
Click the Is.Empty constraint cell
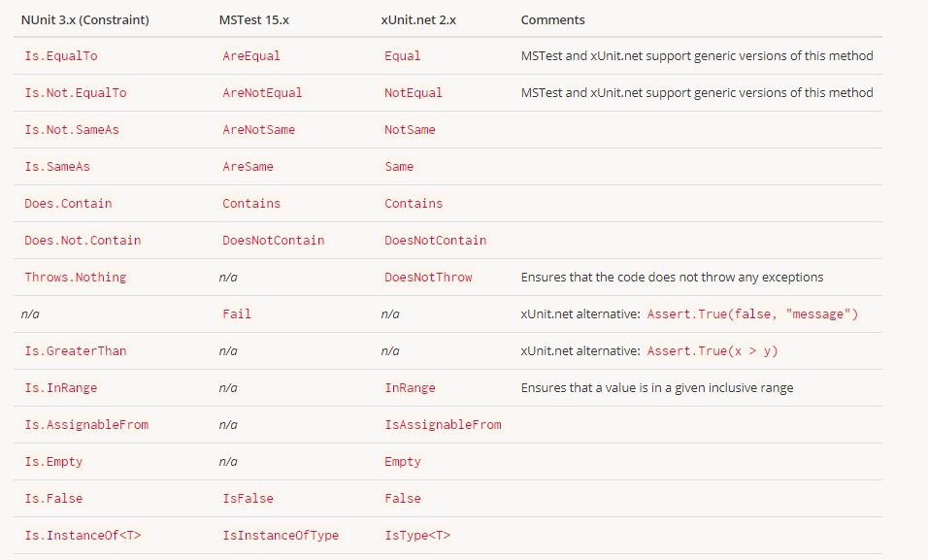(x=53, y=462)
